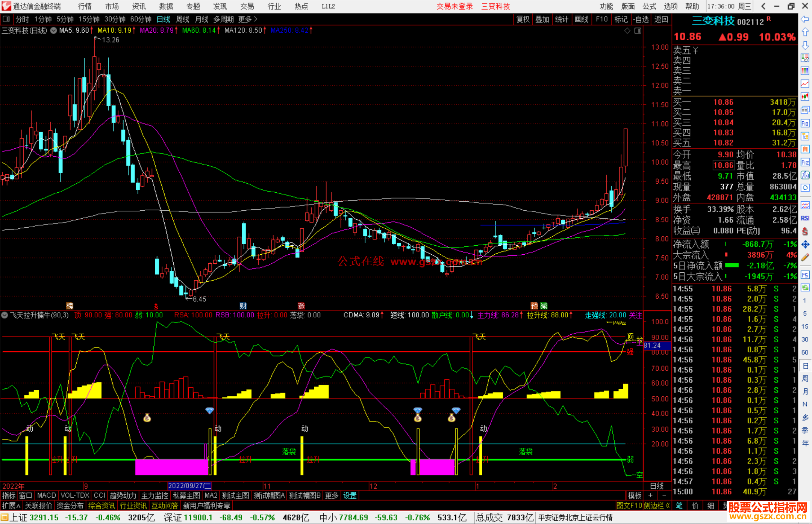Click the candlestick chart sidebar icon
Screen dimensions: 812x524
pyautogui.click(x=805, y=97)
